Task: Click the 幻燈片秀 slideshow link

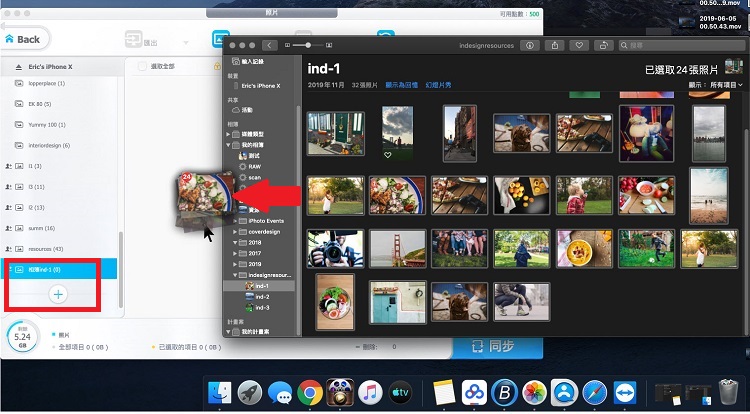Action: click(439, 85)
